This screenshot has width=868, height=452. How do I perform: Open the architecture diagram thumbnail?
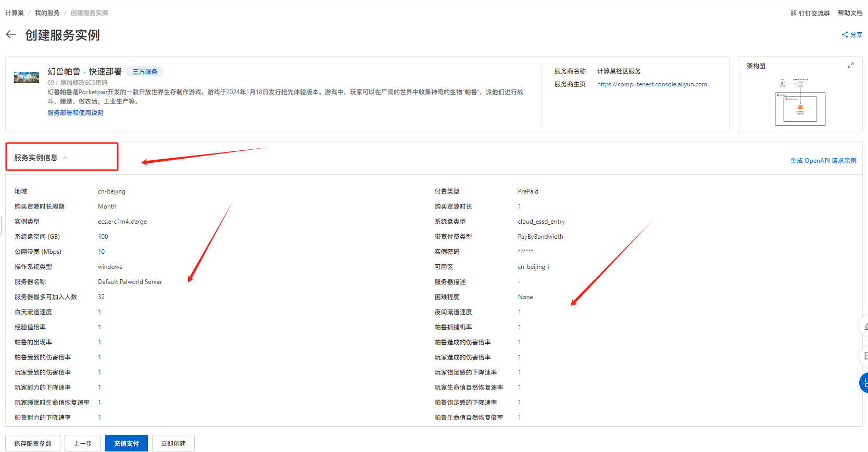tap(800, 102)
